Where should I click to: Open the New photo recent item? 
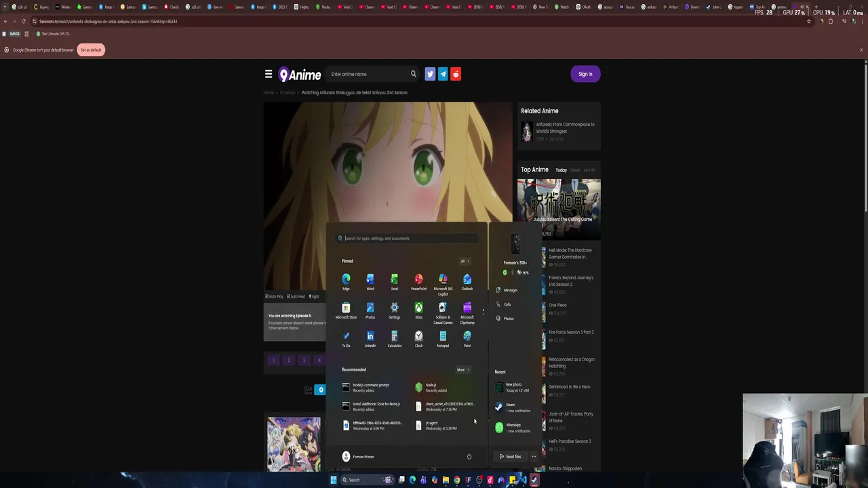click(513, 387)
